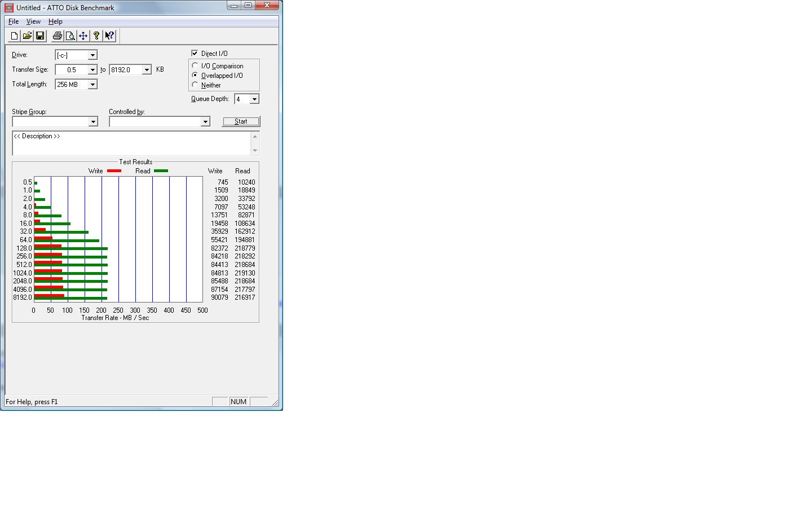812x508 pixels.
Task: Expand the Controlled by dropdown
Action: pos(205,121)
